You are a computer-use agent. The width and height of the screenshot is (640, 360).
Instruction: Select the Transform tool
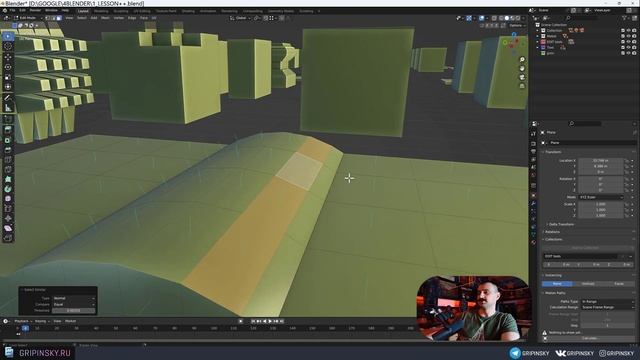click(x=8, y=87)
